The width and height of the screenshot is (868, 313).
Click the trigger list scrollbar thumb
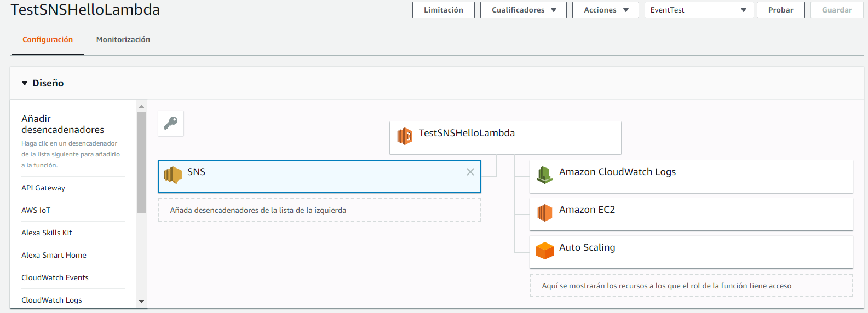tap(141, 162)
